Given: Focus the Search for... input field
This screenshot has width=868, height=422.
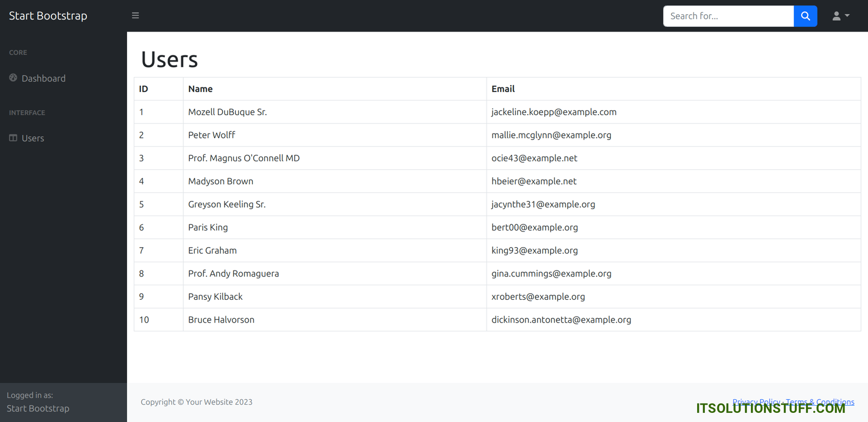Looking at the screenshot, I should (x=728, y=16).
